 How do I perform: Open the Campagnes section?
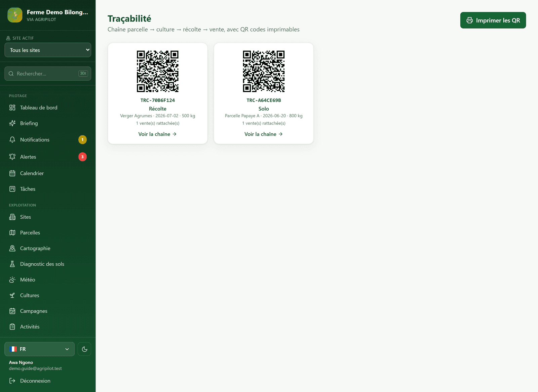48,311
